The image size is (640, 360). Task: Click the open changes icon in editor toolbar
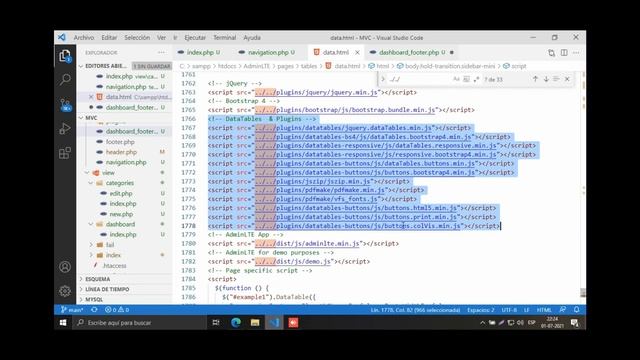551,53
